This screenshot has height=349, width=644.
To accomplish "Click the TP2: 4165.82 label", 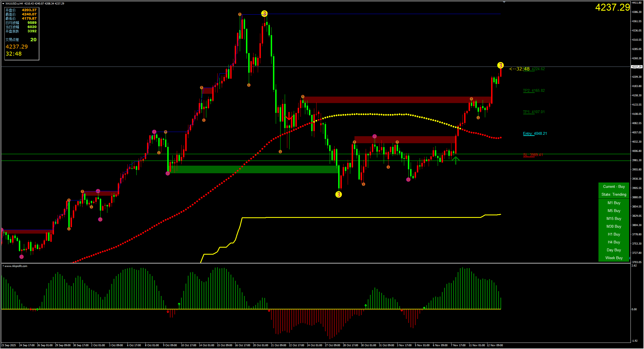I will point(534,90).
